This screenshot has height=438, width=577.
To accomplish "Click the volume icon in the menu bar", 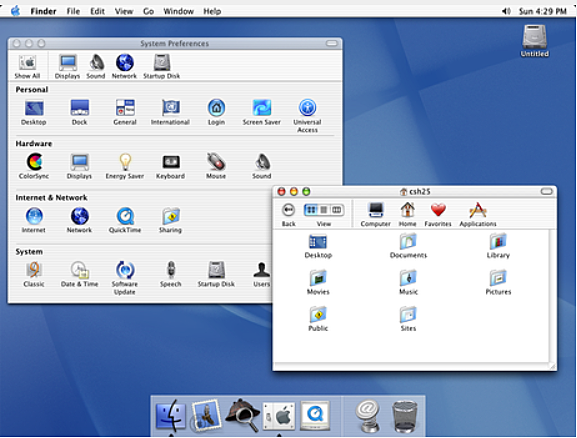I will 506,11.
